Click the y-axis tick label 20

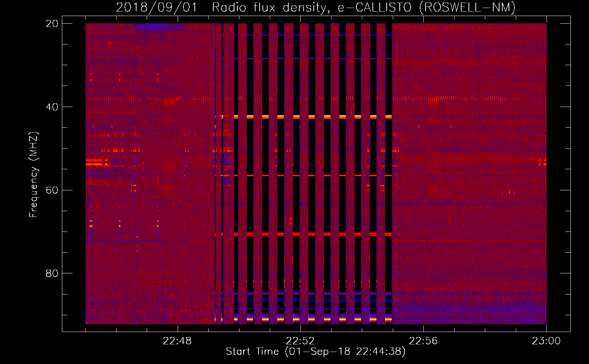52,24
